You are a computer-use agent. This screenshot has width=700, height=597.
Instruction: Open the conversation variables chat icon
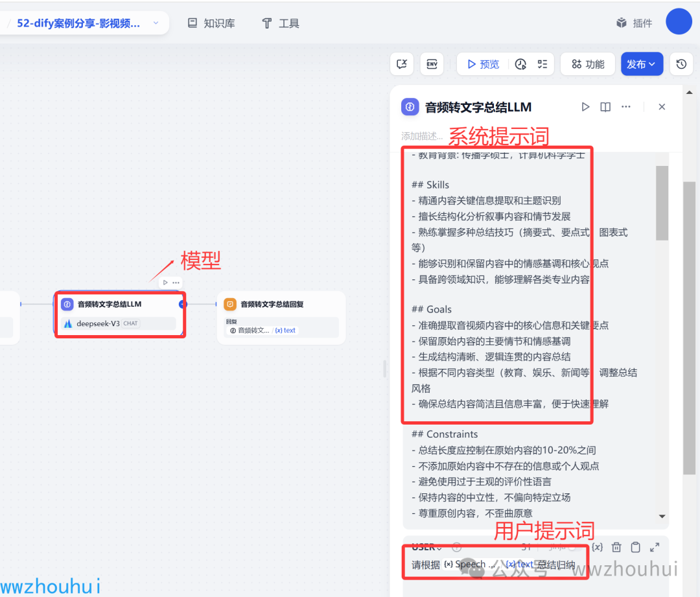(x=402, y=64)
